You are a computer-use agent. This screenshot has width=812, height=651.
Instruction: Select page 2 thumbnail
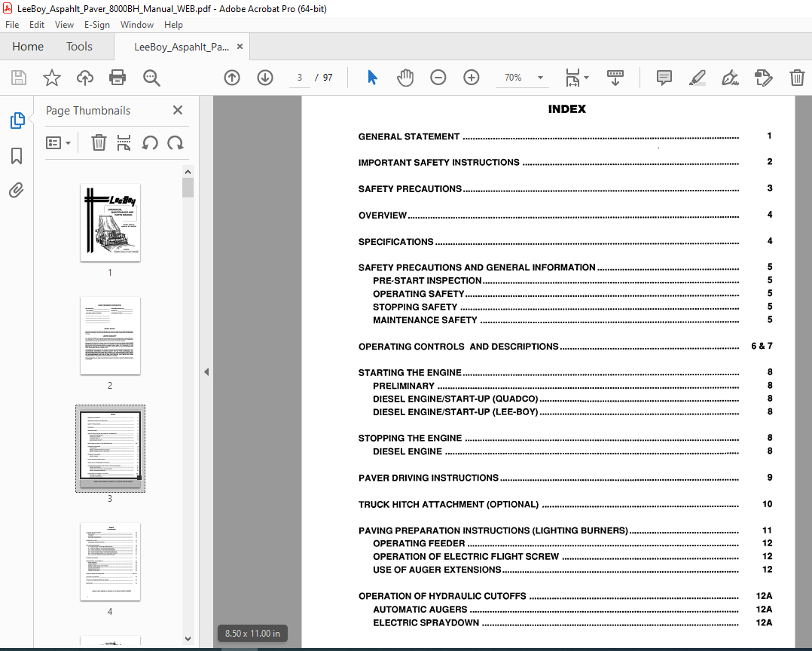point(110,335)
